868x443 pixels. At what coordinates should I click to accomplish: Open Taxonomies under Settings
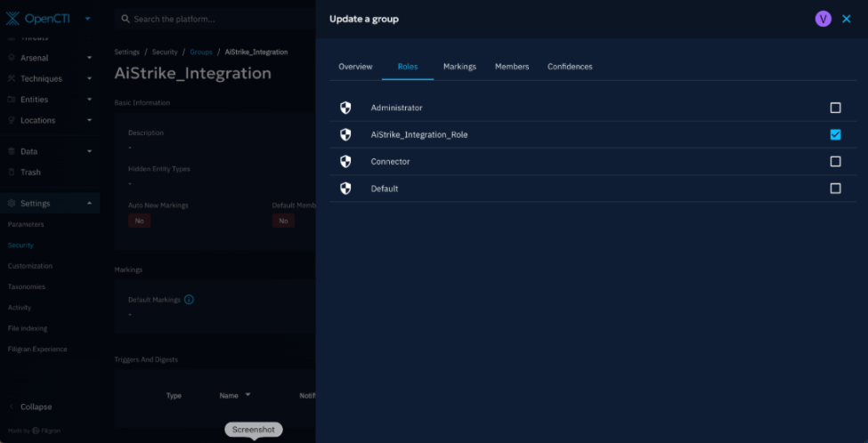click(27, 286)
